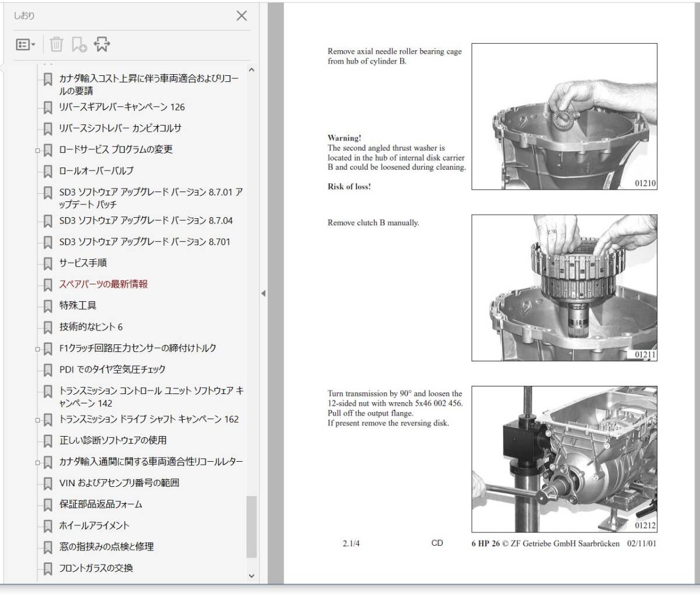Jump to PDI でのタイヤ空気圧チェック
Image resolution: width=700 pixels, height=596 pixels.
112,370
